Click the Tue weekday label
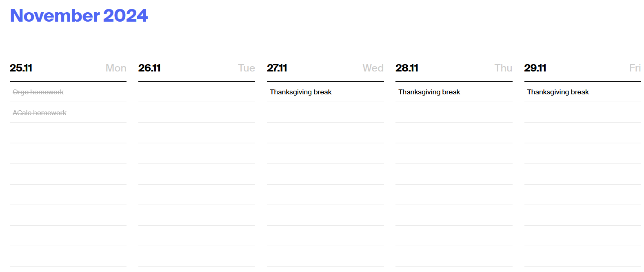 click(246, 68)
